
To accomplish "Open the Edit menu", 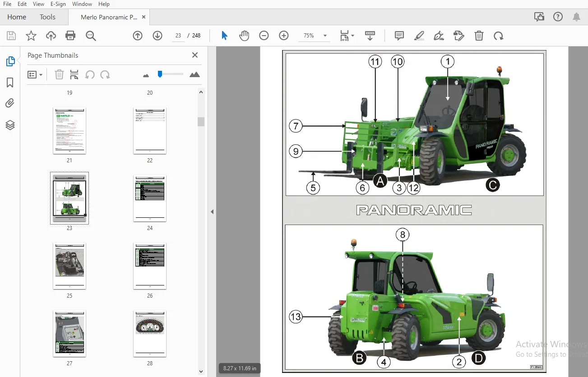I will click(22, 4).
